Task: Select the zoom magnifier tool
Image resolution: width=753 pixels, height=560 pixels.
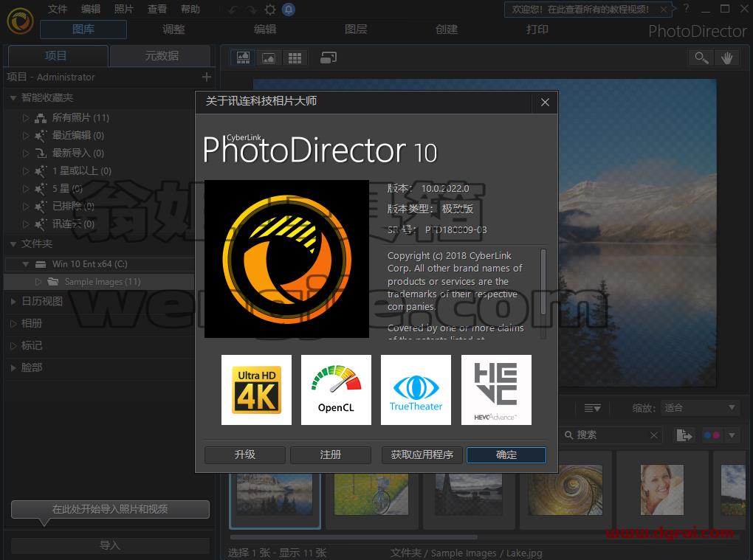Action: click(701, 58)
